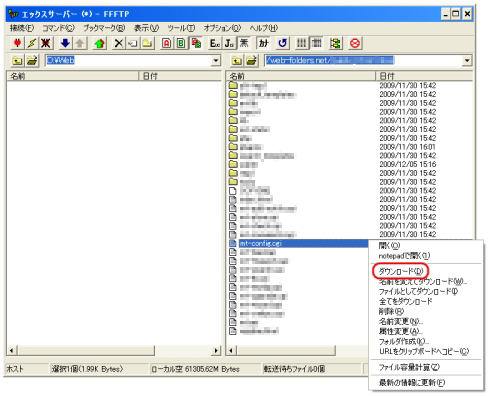
Task: Open the オプション(O) menu
Action: [x=222, y=28]
